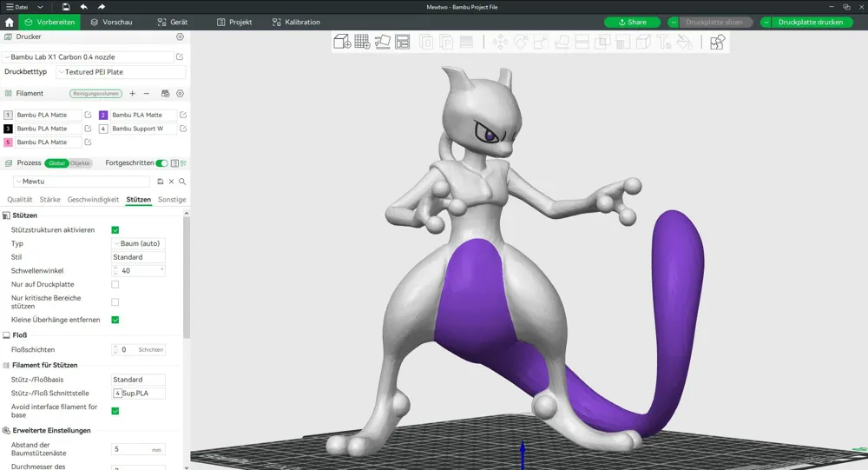This screenshot has height=470, width=868.
Task: Click the Add object cube icon
Action: (x=342, y=42)
